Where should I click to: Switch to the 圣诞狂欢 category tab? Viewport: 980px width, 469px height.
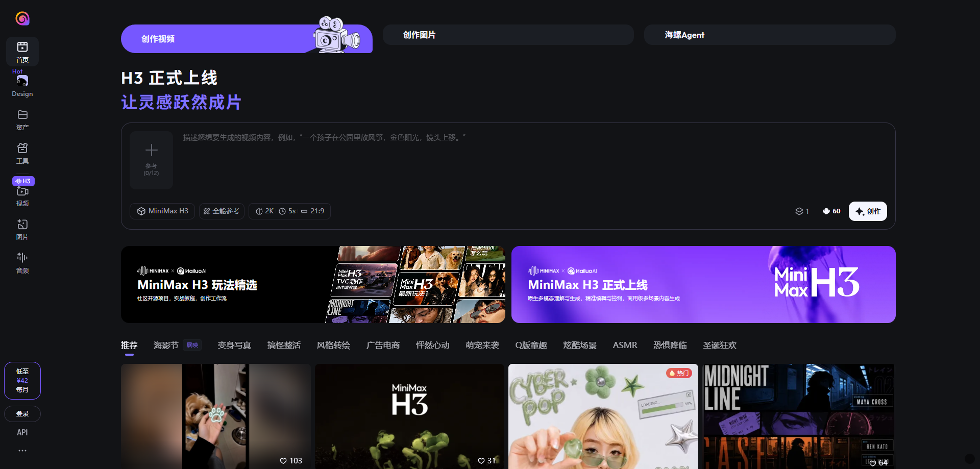[x=720, y=345]
